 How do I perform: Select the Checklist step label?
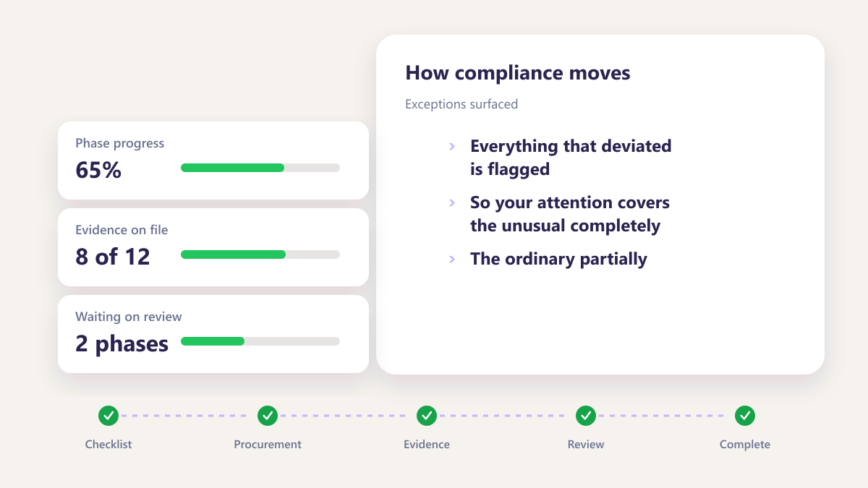point(109,445)
